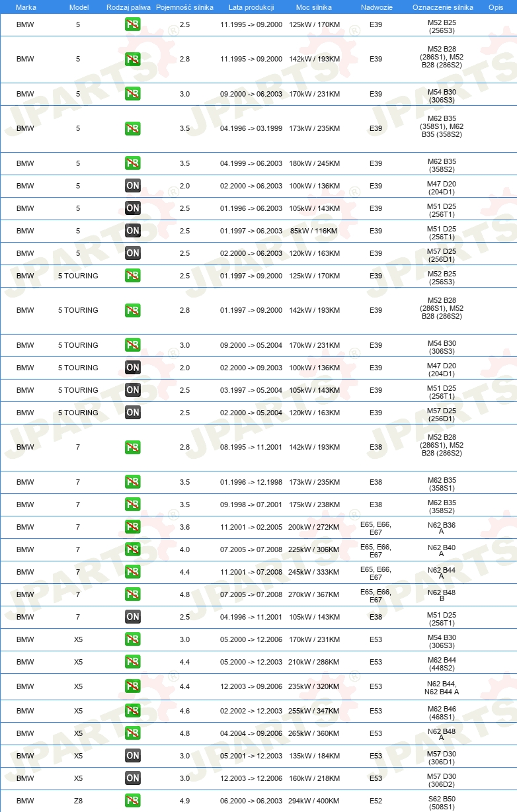Click the 255kW / 347KM power cell
Viewport: 517px width, 812px height.
click(314, 711)
